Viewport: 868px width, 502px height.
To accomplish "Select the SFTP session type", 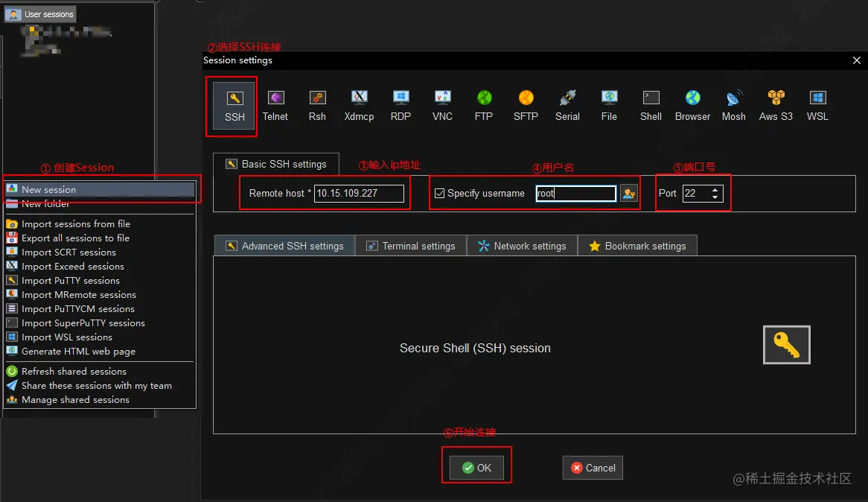I will 526,106.
